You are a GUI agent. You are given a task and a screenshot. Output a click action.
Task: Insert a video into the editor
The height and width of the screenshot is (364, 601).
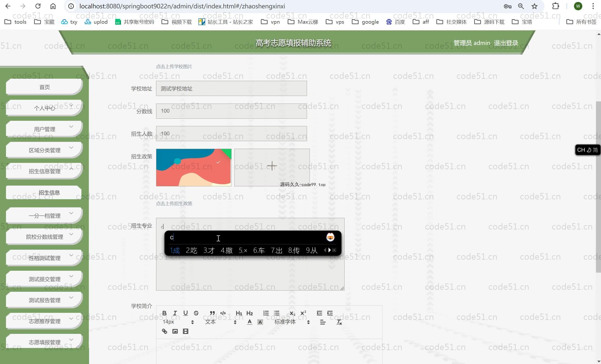[x=186, y=331]
